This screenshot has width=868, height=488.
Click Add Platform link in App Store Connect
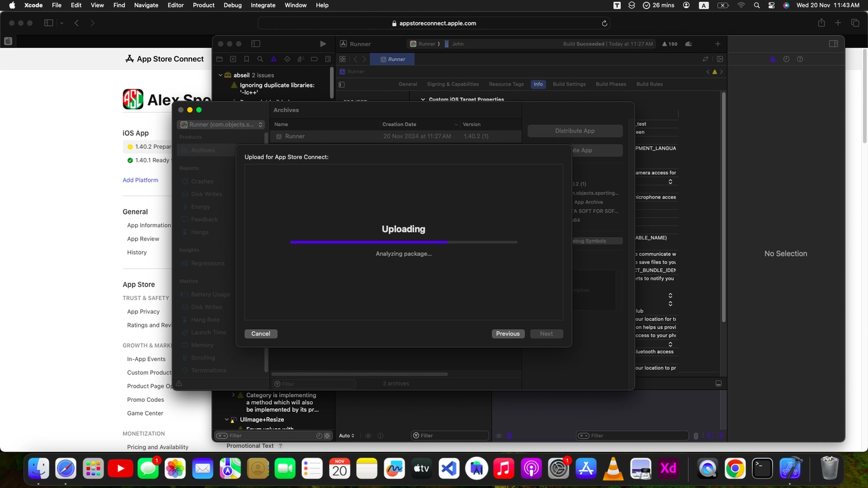click(x=140, y=180)
